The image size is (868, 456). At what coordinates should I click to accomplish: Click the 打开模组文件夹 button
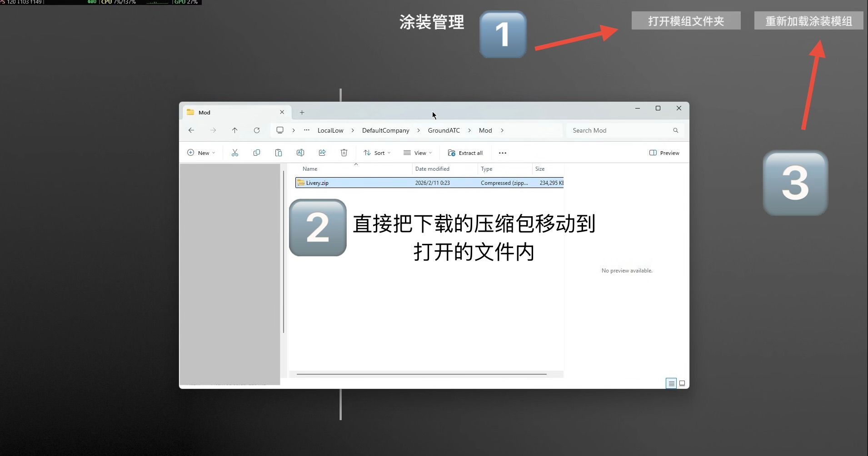pyautogui.click(x=686, y=21)
